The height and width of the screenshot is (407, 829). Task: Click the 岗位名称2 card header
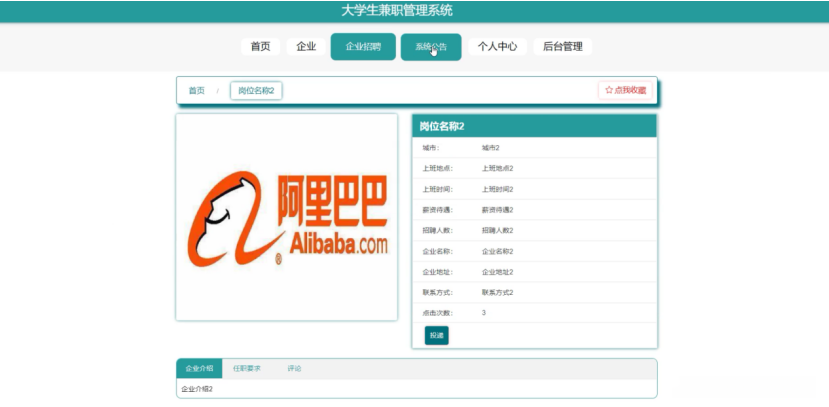point(535,126)
